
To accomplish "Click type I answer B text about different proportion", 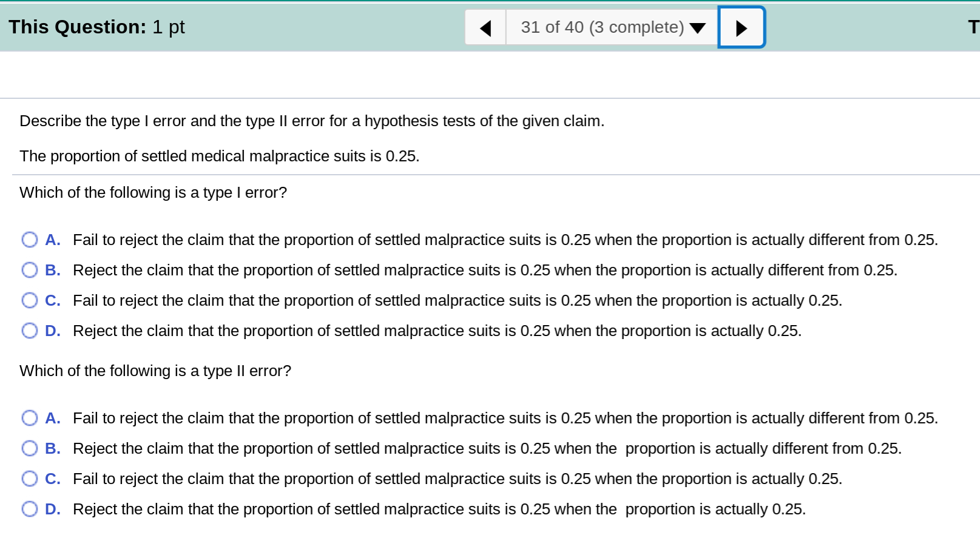I will click(485, 270).
